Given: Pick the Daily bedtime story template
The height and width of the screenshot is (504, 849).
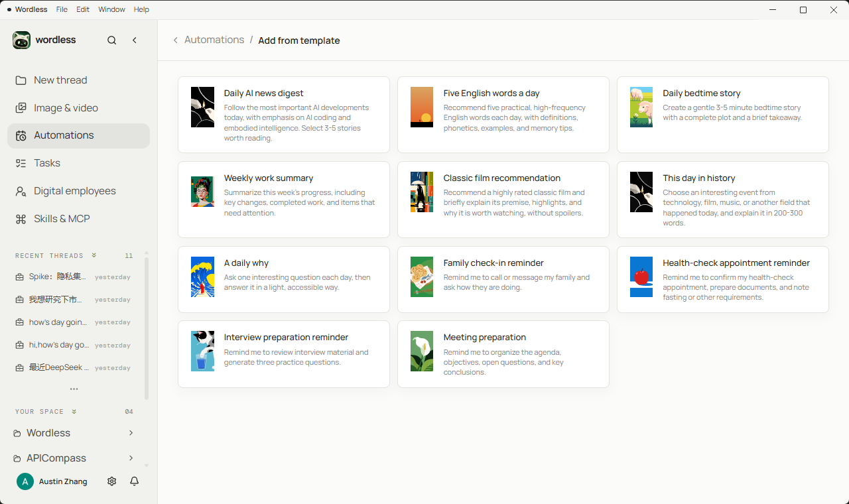Looking at the screenshot, I should coord(723,115).
